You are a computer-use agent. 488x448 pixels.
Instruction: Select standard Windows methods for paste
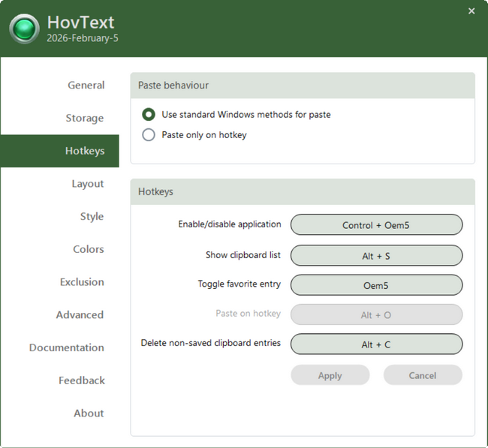point(149,115)
